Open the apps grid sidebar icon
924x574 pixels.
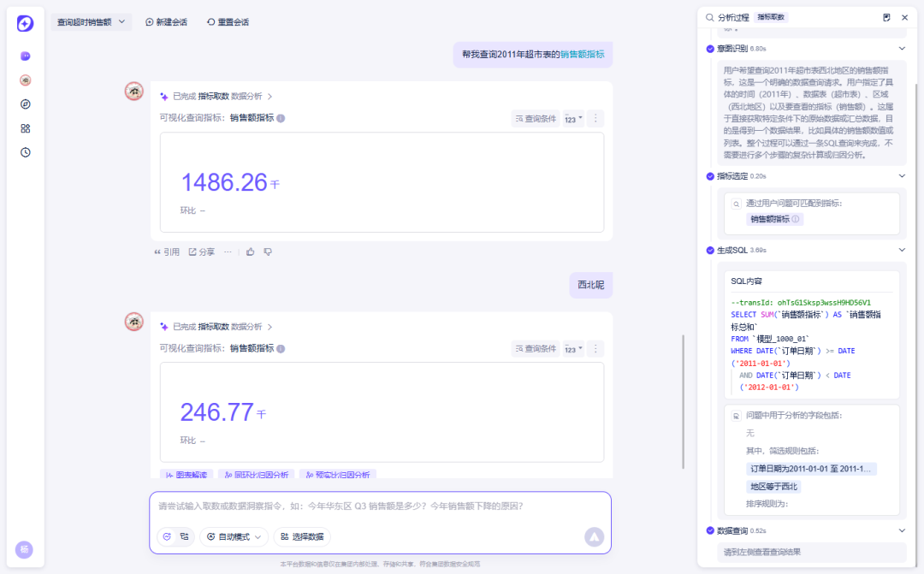(x=26, y=128)
